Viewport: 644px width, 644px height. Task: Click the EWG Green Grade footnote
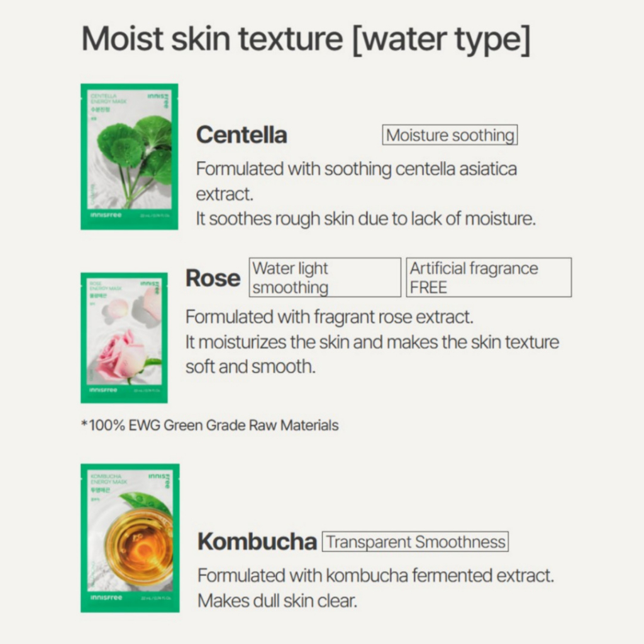210,425
